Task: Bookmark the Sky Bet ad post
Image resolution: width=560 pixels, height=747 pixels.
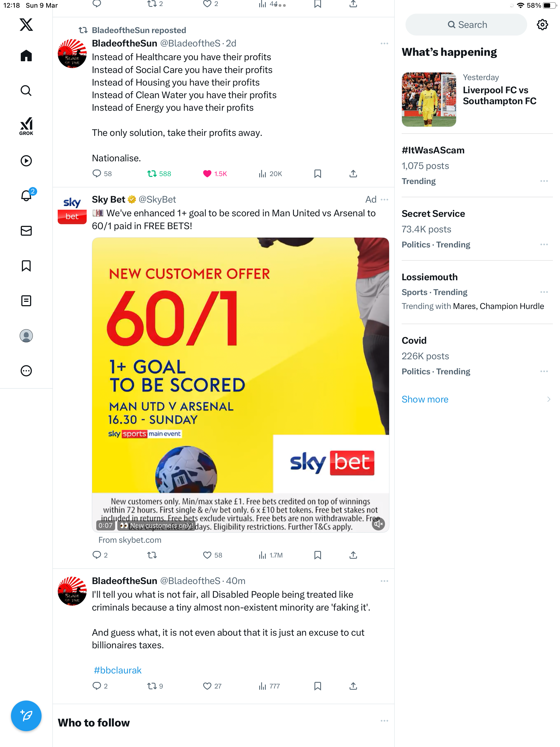Action: click(x=317, y=555)
